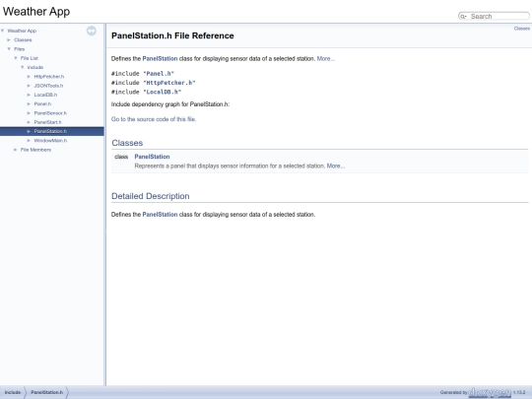Select WindowMain.h in the file tree
Image resolution: width=532 pixels, height=399 pixels.
(50, 141)
